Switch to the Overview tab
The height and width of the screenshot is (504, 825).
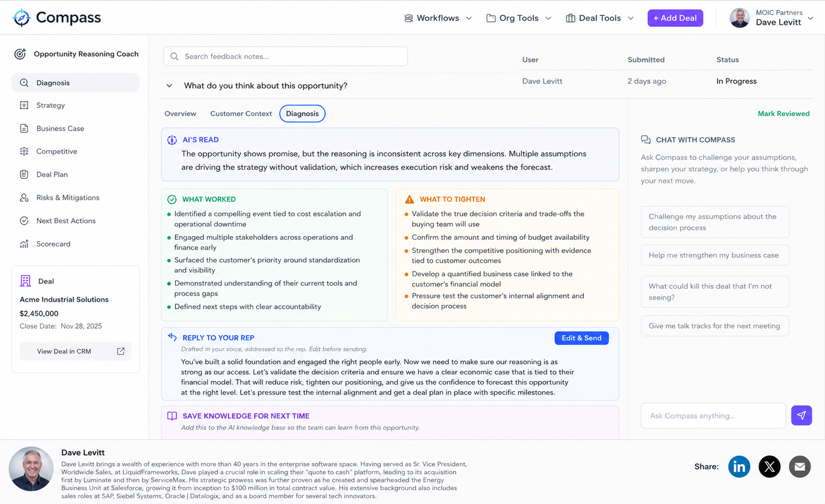pos(180,114)
